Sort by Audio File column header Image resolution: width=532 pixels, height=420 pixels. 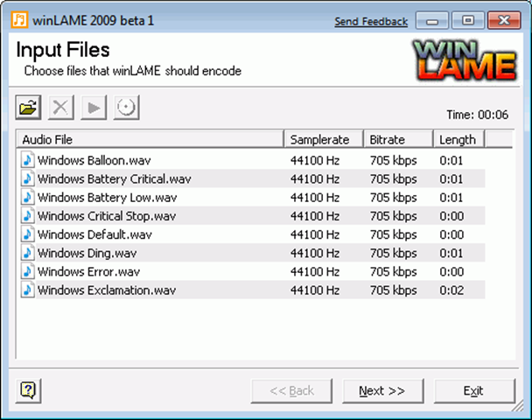pyautogui.click(x=150, y=139)
